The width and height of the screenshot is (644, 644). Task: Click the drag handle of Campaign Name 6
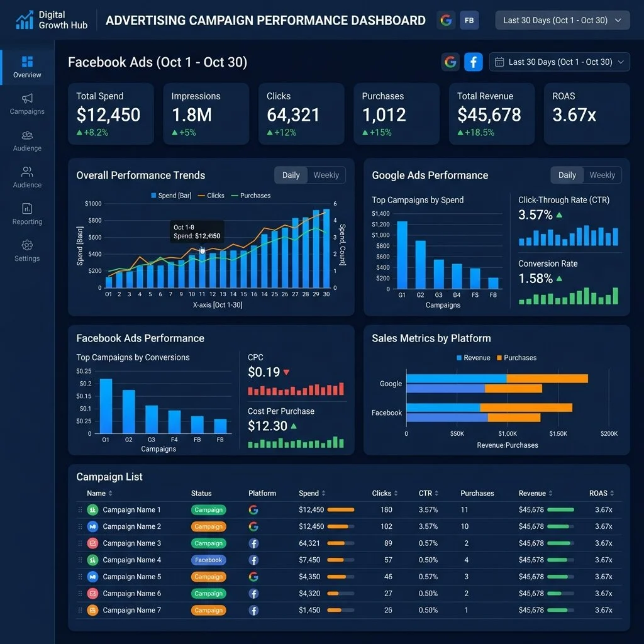80,594
